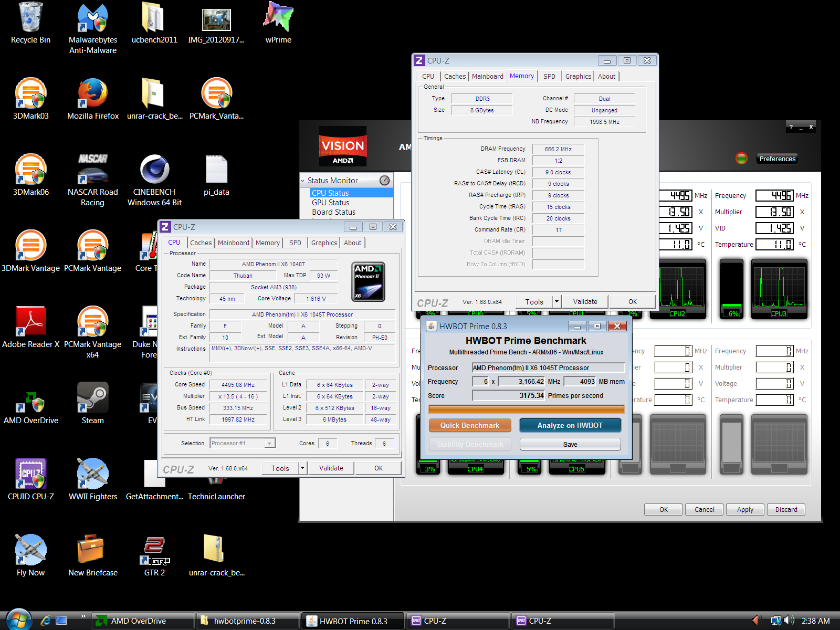Open SPD tab in front CPU-Z window
Screen dimensions: 840x630
(296, 243)
